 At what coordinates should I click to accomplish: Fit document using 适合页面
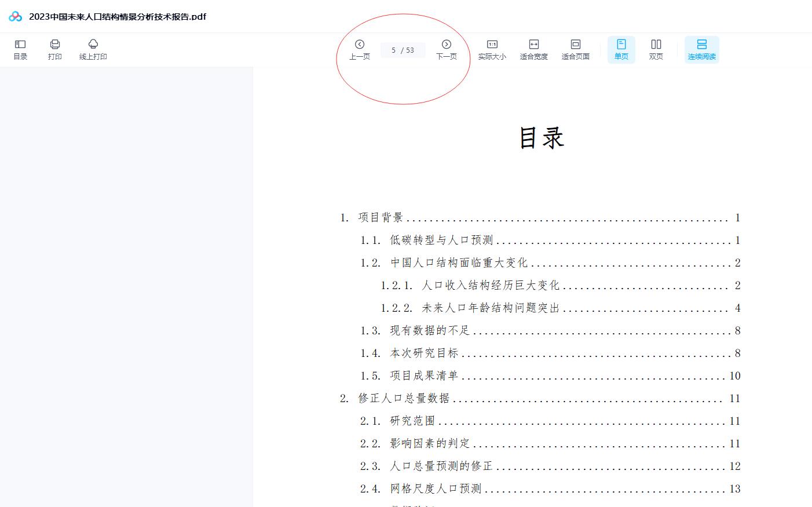point(575,49)
